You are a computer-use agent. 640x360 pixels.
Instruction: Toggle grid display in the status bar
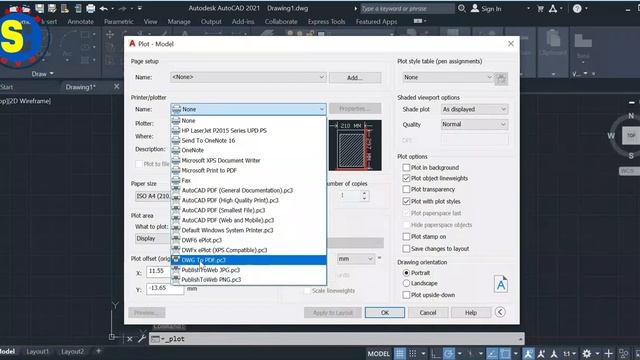(x=400, y=353)
